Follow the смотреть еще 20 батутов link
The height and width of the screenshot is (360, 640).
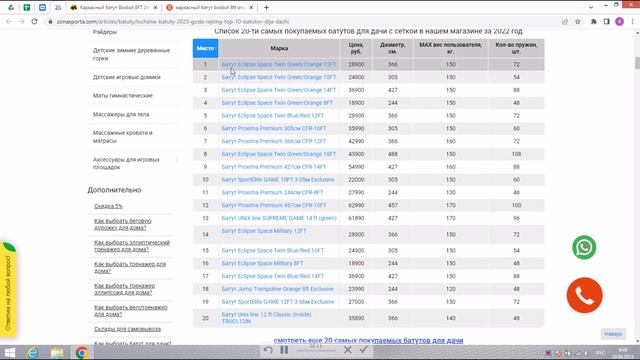[x=368, y=340]
